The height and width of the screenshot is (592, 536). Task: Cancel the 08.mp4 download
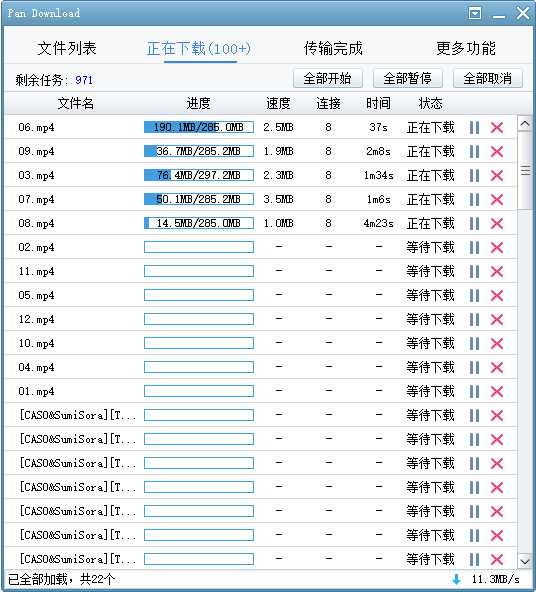497,224
